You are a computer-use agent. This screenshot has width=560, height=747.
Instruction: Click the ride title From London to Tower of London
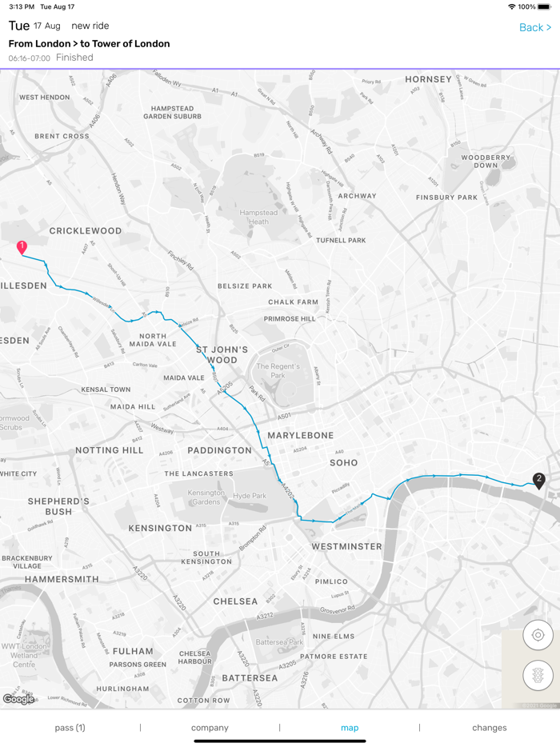tap(89, 43)
